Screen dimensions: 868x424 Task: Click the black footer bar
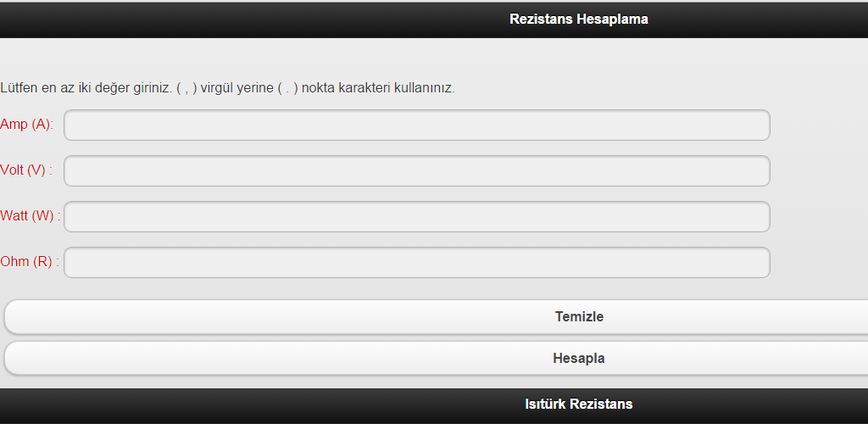[254, 405]
